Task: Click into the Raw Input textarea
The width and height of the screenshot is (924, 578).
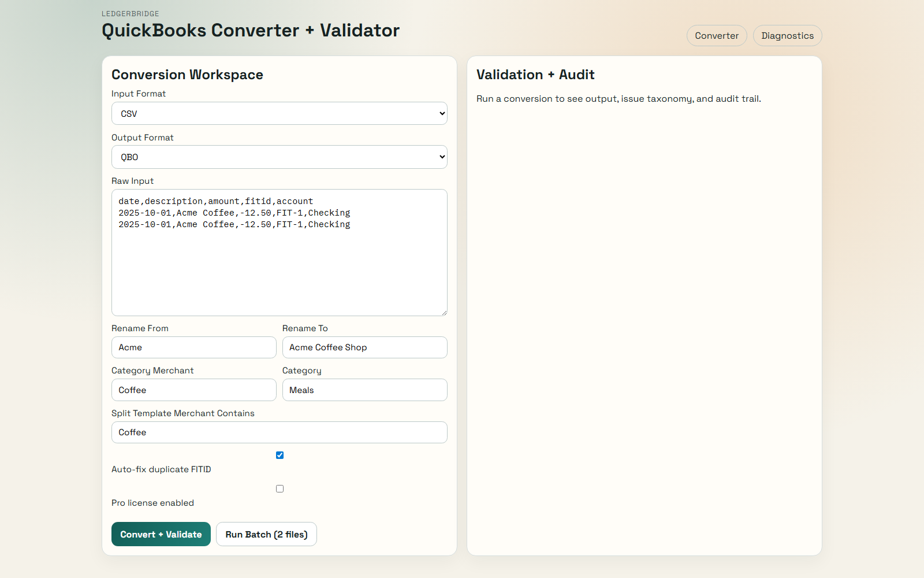Action: click(279, 253)
